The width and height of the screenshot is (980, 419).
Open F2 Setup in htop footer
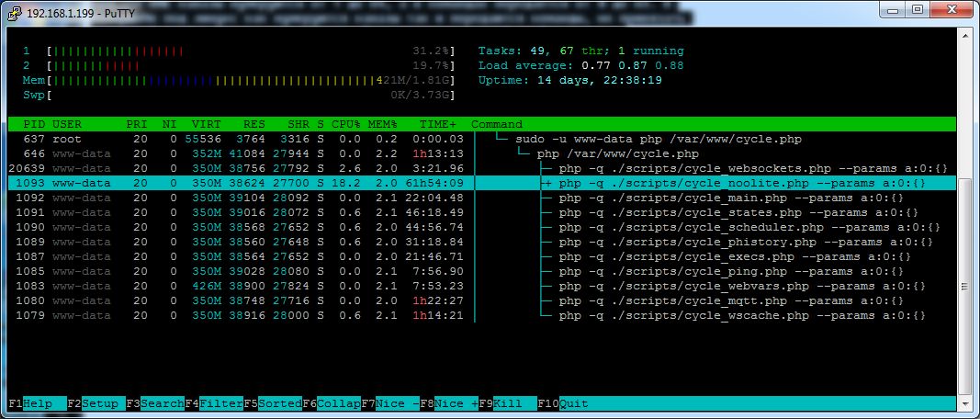point(96,403)
